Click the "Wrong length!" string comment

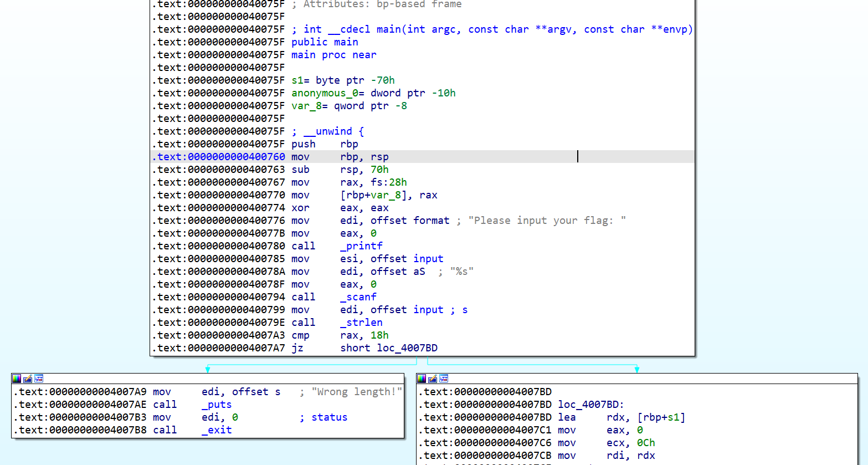pos(357,392)
